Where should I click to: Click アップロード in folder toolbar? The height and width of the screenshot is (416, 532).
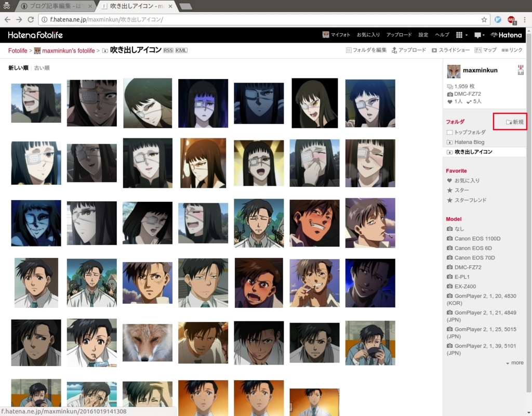point(409,50)
